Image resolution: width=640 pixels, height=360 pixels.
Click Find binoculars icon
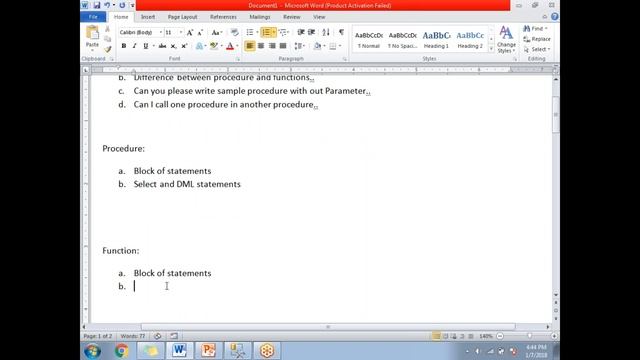point(527,29)
